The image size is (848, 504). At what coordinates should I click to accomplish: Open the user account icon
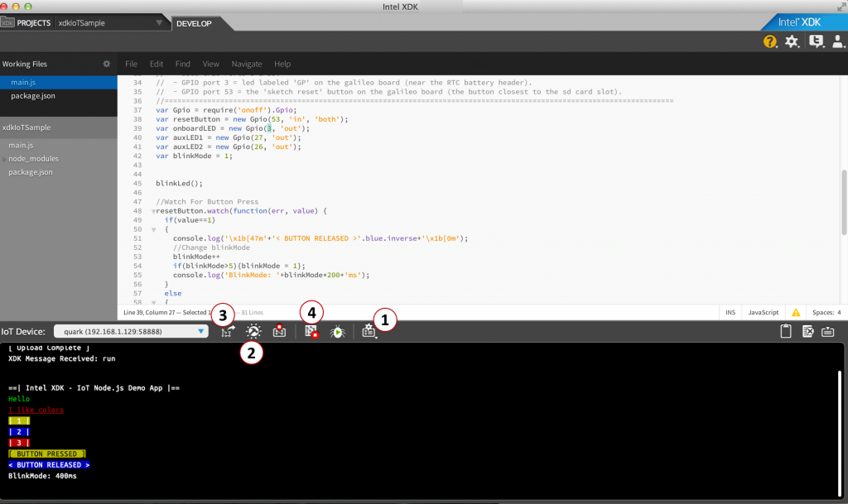[838, 41]
